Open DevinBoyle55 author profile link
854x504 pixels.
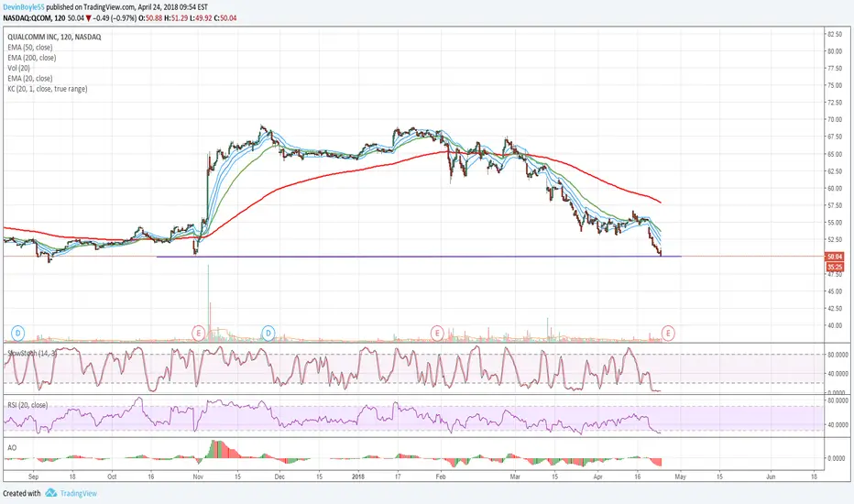(24, 7)
